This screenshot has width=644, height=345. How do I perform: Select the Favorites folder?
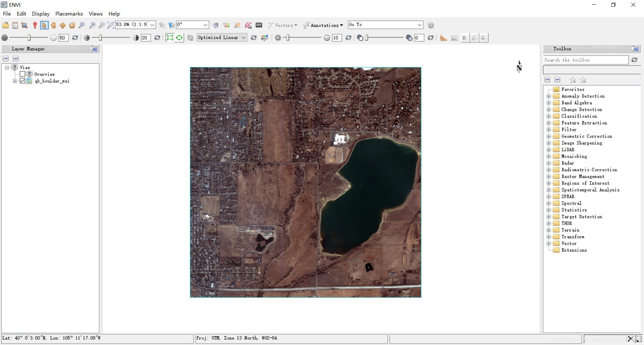point(573,89)
